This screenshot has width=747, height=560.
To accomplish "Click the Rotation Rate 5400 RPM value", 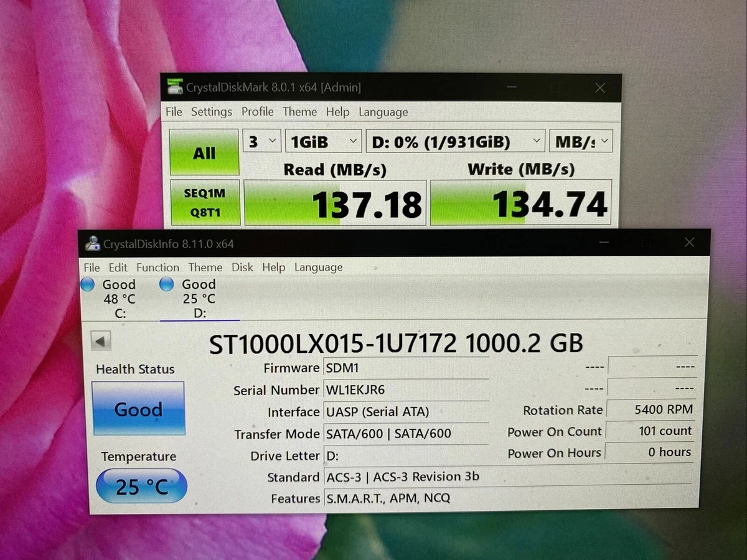I will (651, 409).
